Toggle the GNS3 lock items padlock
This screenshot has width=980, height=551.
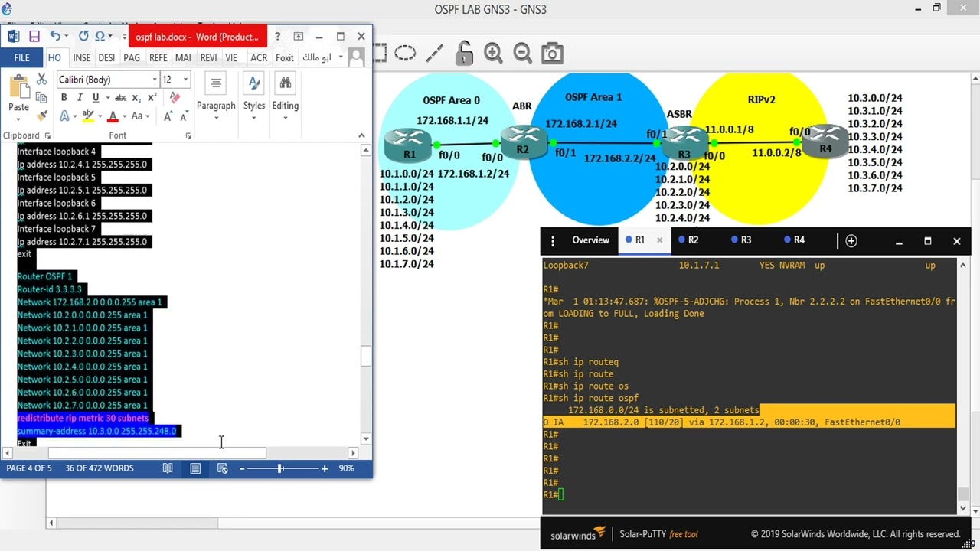click(464, 53)
